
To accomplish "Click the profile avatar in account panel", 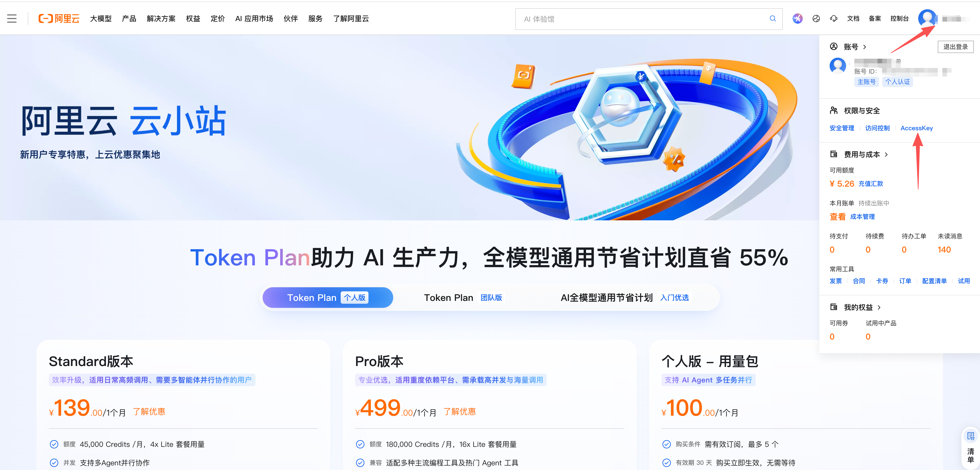I will point(838,66).
